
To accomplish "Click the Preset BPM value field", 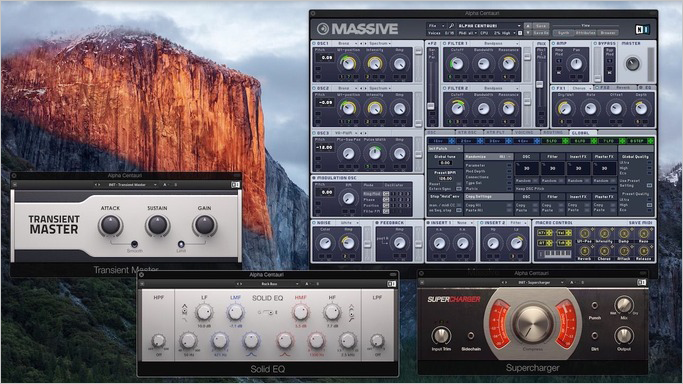I will coord(445,179).
